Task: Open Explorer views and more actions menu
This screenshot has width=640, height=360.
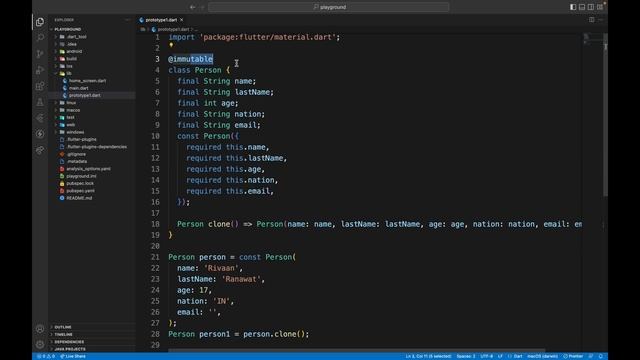Action: tap(127, 20)
